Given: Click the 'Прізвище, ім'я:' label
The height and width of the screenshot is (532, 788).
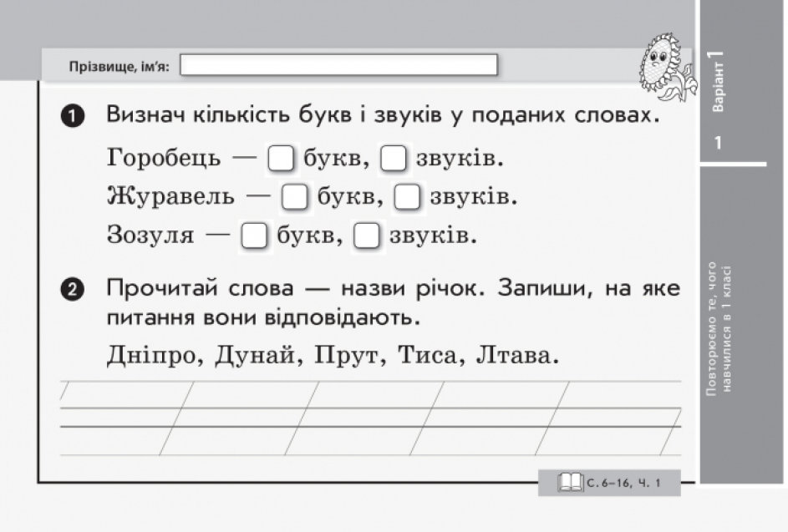Looking at the screenshot, I should point(119,66).
